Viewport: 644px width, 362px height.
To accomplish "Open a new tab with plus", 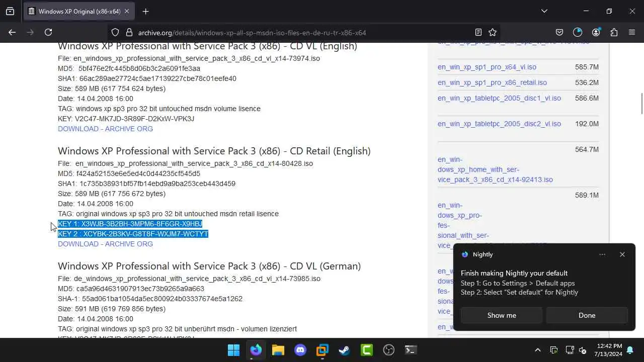I will (x=145, y=11).
